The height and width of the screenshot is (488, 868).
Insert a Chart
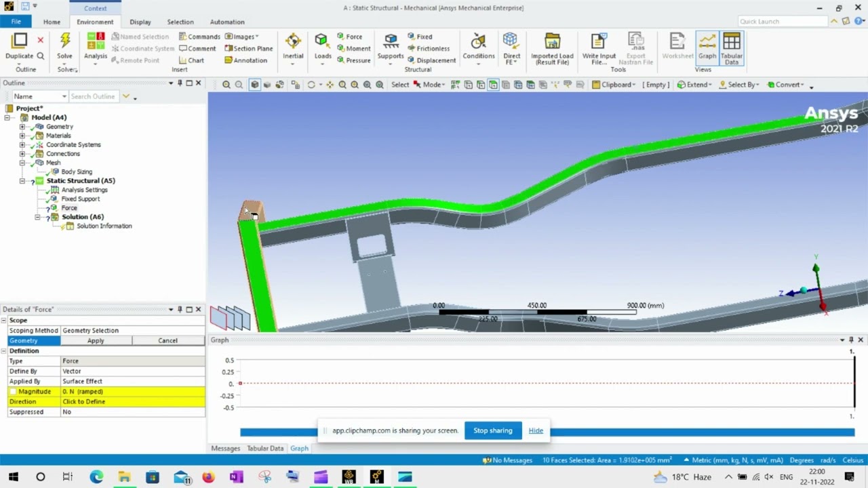click(191, 60)
